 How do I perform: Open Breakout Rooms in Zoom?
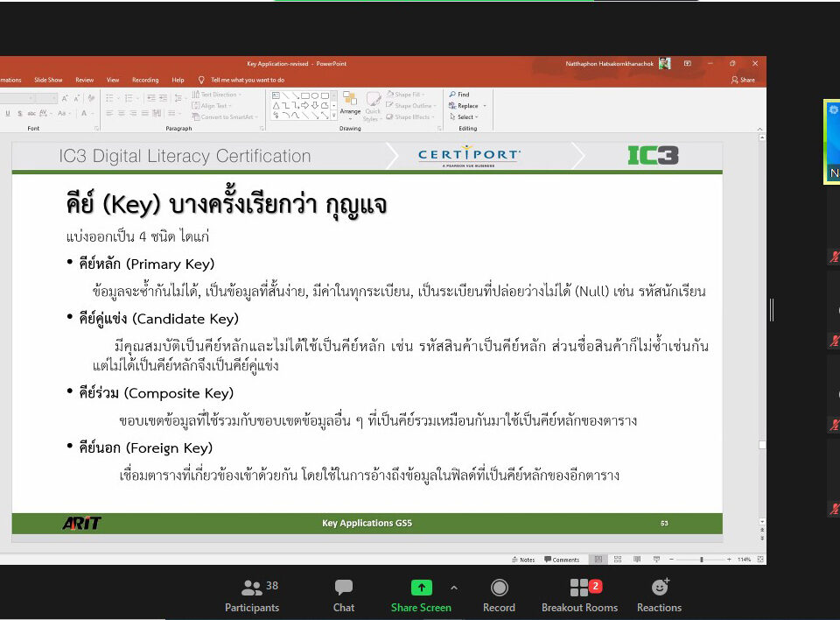tap(579, 596)
